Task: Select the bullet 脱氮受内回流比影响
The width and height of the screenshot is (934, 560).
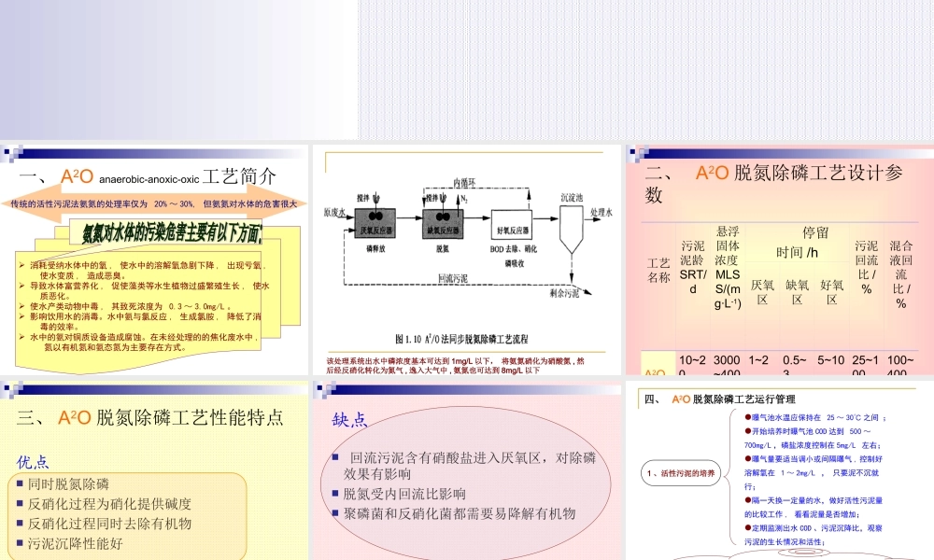Action: click(x=399, y=494)
